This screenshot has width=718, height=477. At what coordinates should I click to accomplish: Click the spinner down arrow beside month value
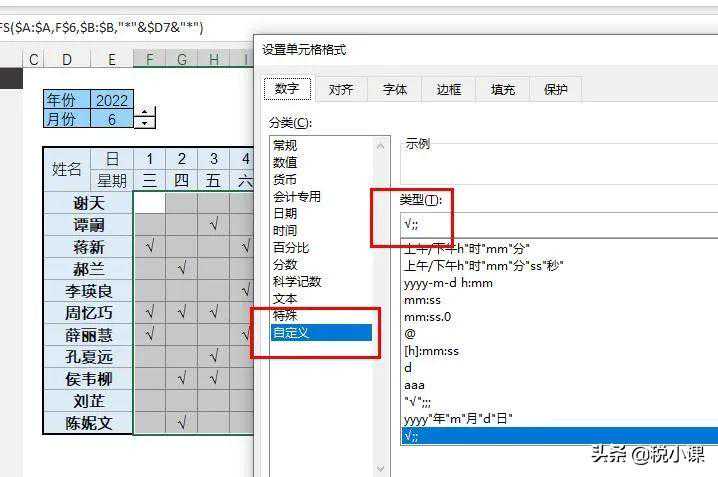[x=145, y=123]
